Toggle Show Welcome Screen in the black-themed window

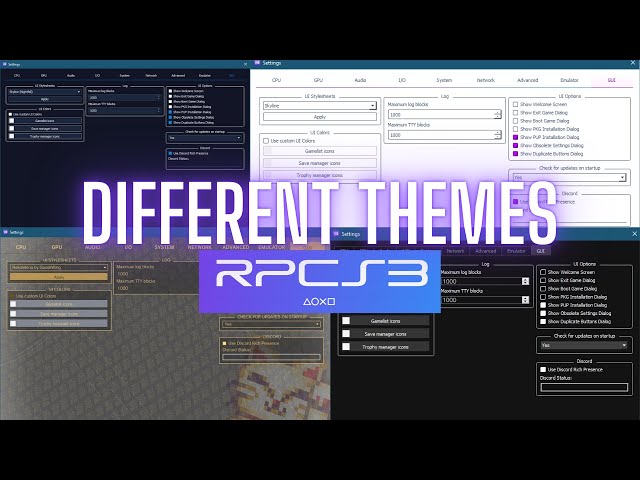point(543,272)
